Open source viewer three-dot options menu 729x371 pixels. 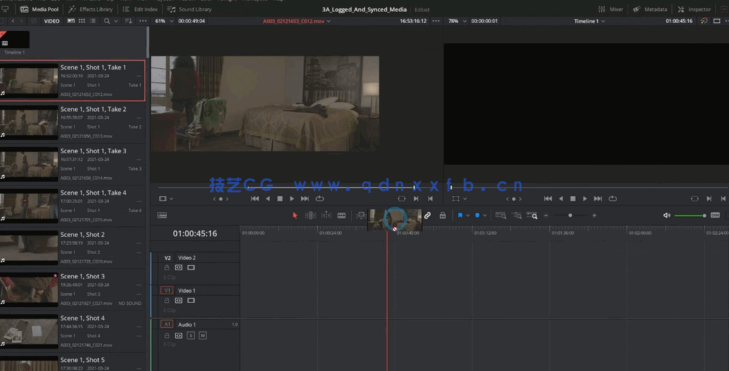pyautogui.click(x=436, y=21)
